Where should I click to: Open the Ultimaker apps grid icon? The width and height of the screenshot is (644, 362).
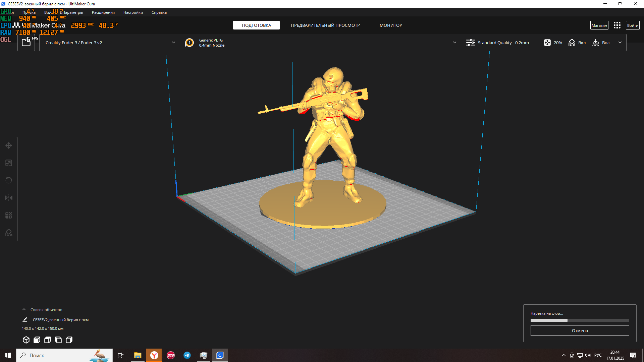[x=617, y=25]
